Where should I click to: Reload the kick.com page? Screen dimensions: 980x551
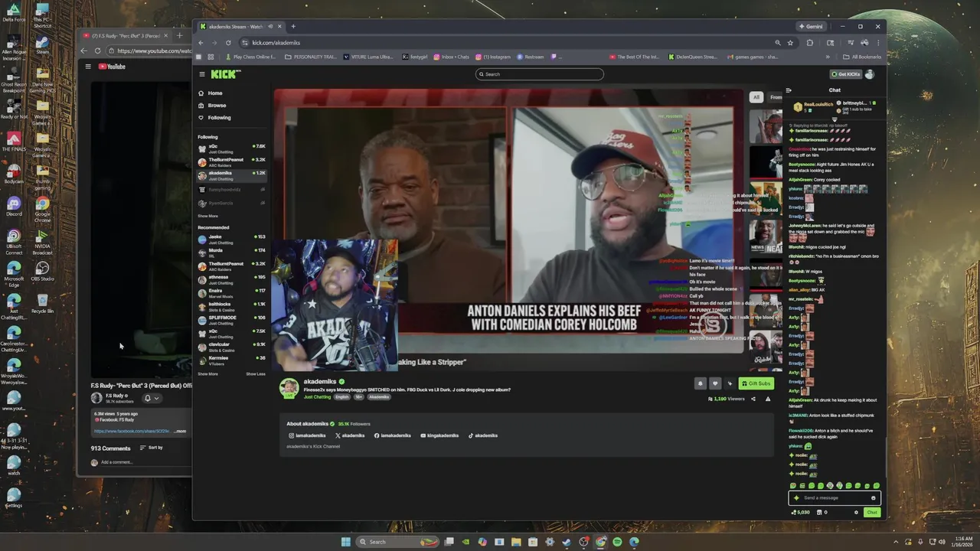pos(228,43)
